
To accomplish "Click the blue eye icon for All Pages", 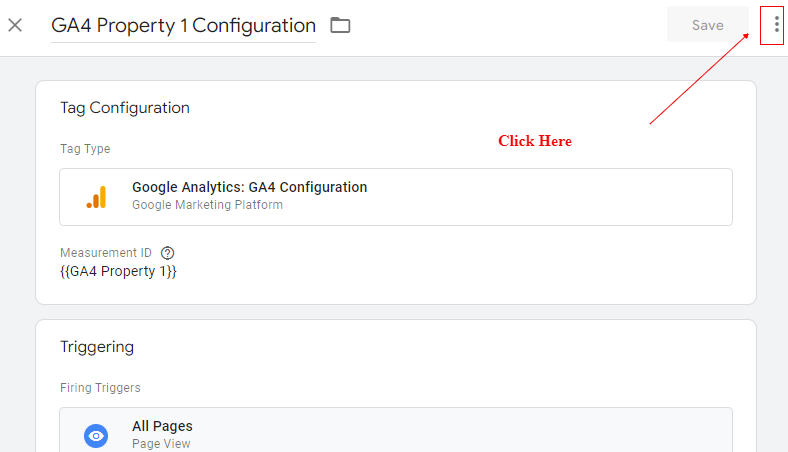I will [x=96, y=435].
